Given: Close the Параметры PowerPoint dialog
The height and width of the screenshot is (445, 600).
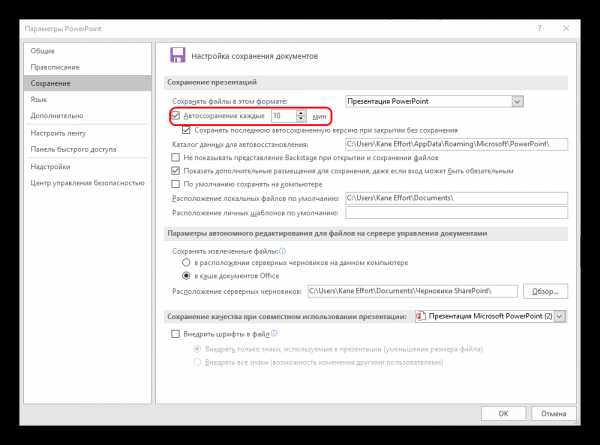Looking at the screenshot, I should (x=566, y=28).
